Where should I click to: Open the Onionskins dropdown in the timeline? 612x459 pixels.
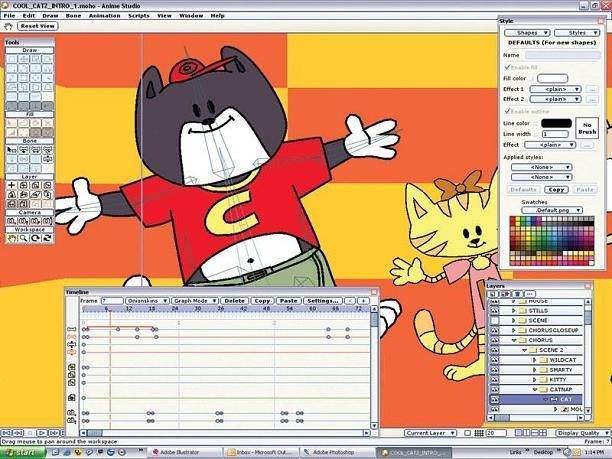(147, 301)
